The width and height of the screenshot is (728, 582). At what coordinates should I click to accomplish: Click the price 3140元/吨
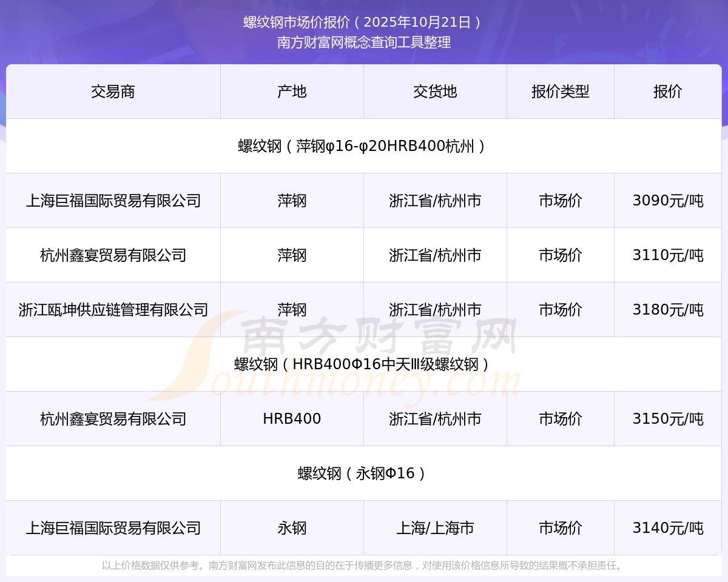tap(668, 528)
